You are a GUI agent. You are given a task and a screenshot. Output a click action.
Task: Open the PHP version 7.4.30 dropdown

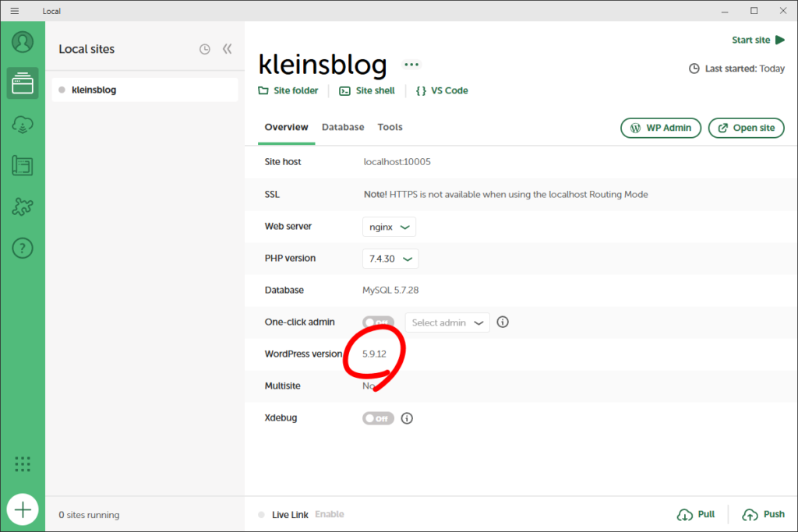(390, 259)
